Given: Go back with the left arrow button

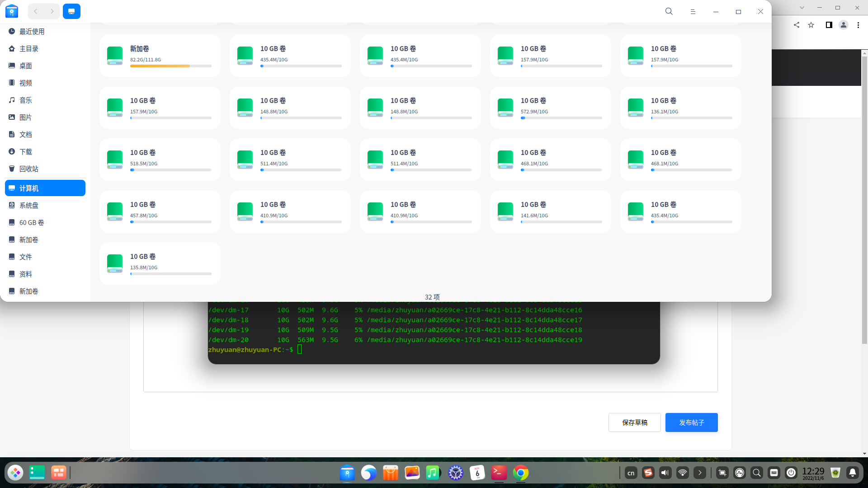Looking at the screenshot, I should 36,11.
